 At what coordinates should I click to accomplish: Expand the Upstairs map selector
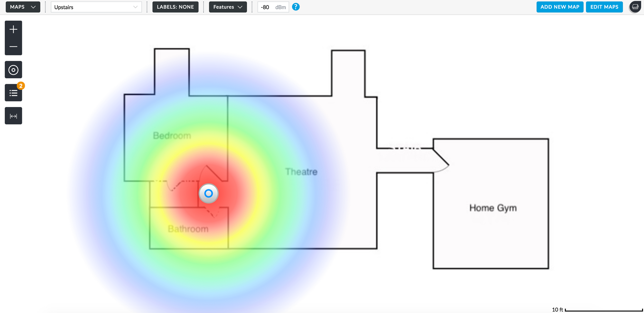coord(96,7)
